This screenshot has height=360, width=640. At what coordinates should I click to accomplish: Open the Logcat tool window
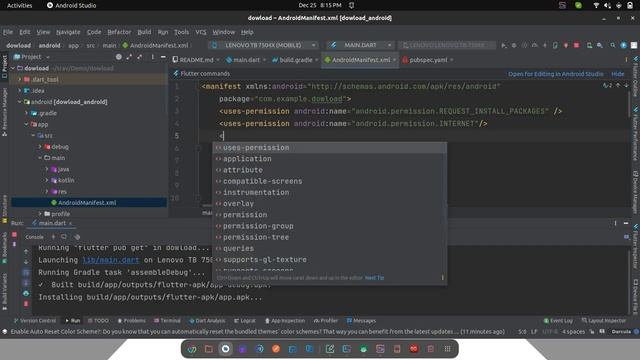click(245, 320)
